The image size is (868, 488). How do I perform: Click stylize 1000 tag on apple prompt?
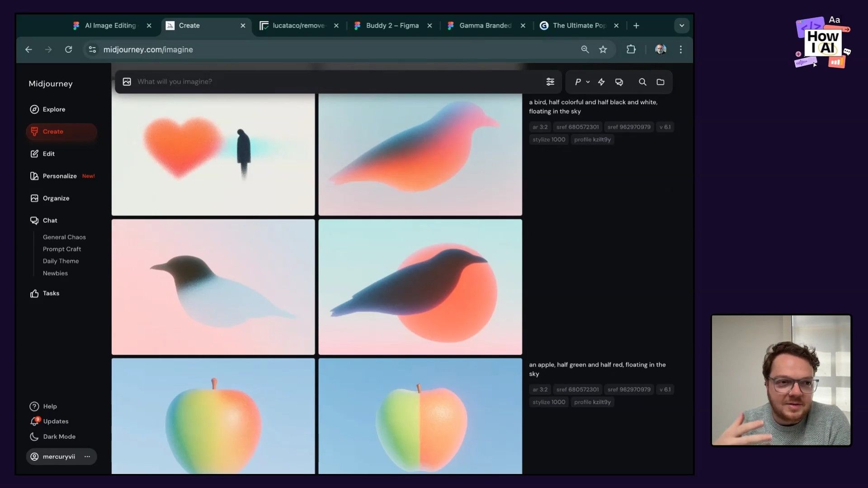549,402
